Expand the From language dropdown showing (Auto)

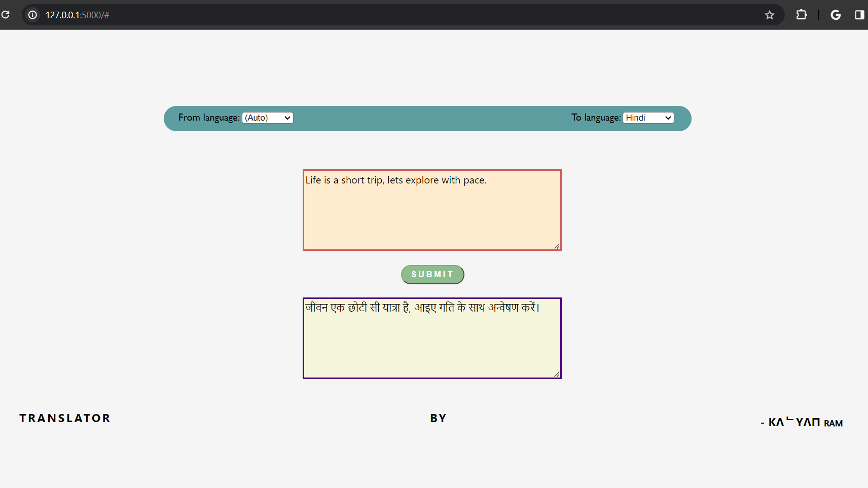click(268, 118)
